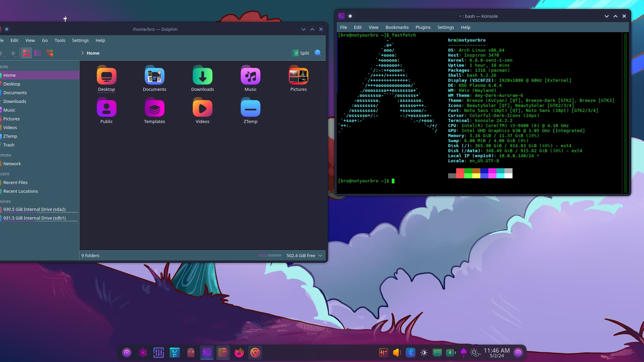Click the disk usage bar in Dolphin status bar

tap(270, 255)
